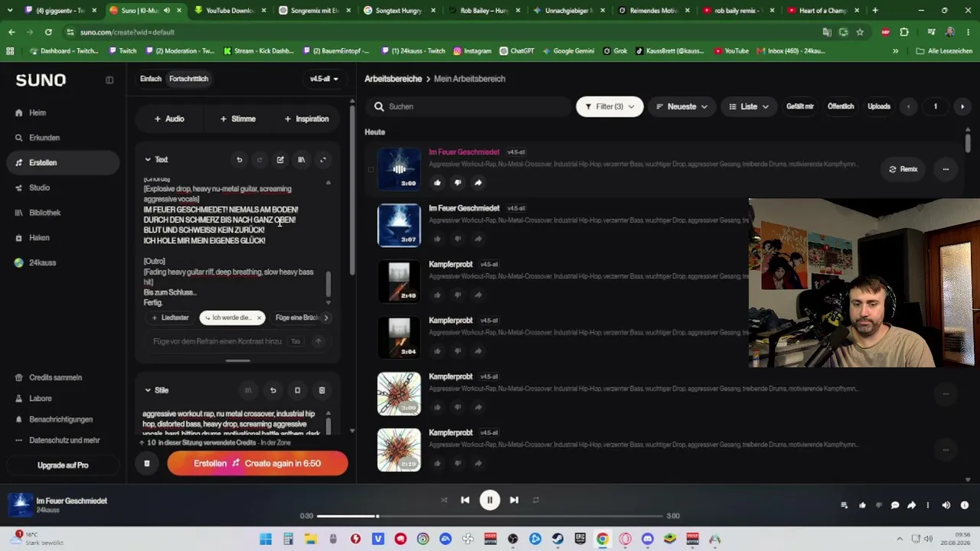This screenshot has width=980, height=551.
Task: Click the Erstellen create button
Action: point(257,463)
